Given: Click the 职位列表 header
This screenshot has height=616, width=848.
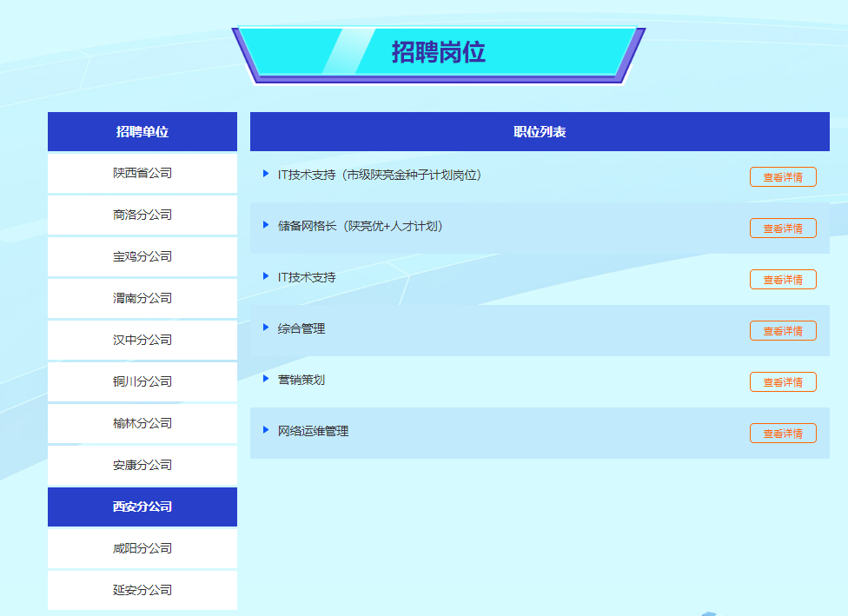Looking at the screenshot, I should [540, 131].
